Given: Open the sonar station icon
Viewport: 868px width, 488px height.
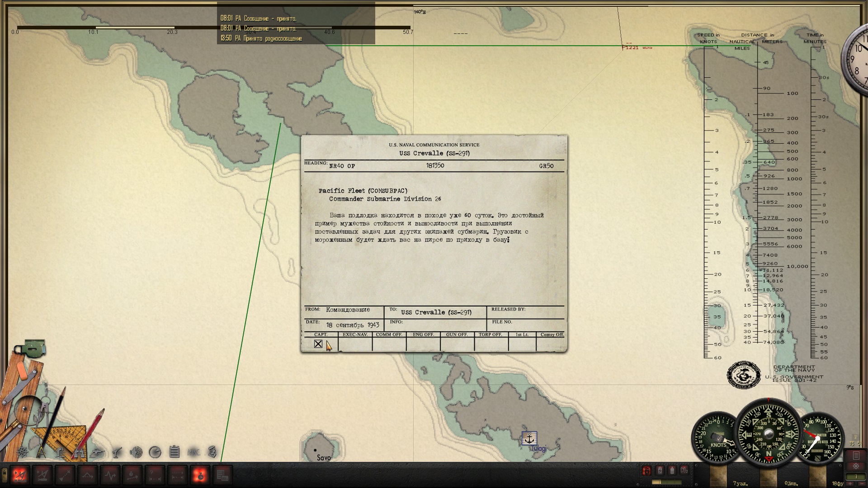Looking at the screenshot, I should point(136,452).
